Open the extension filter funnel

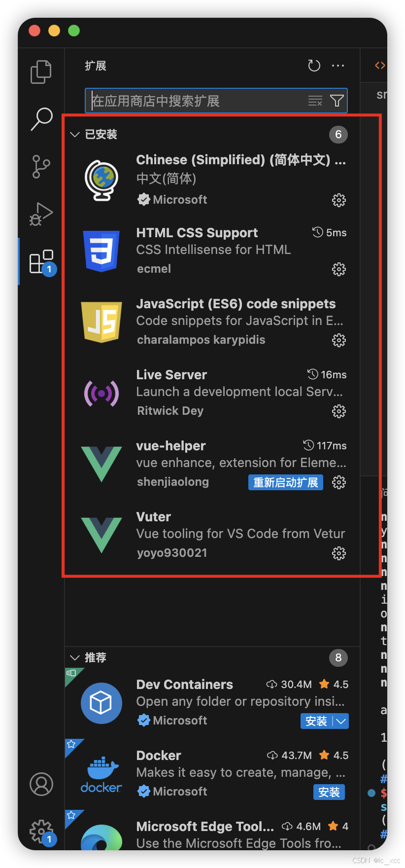pyautogui.click(x=337, y=101)
